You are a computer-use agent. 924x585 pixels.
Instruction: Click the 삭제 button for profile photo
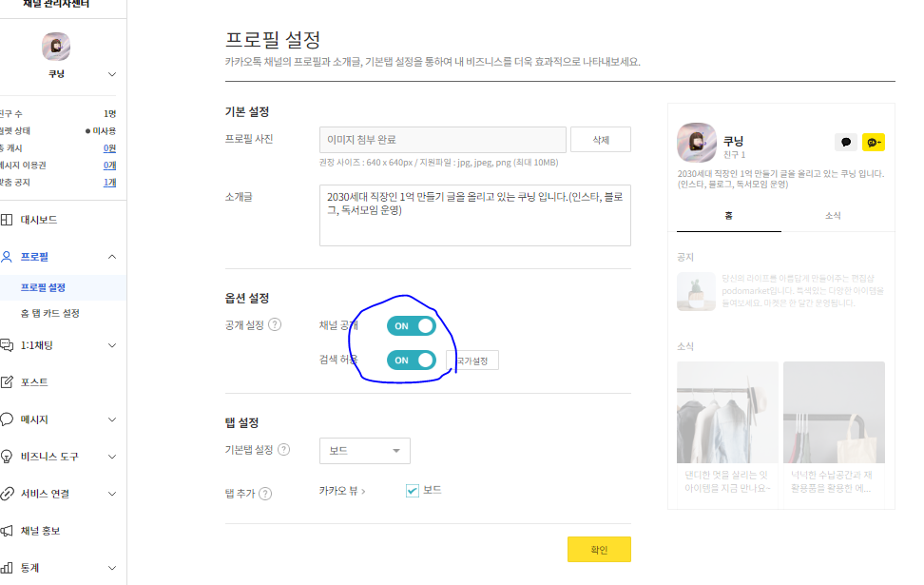pos(601,140)
